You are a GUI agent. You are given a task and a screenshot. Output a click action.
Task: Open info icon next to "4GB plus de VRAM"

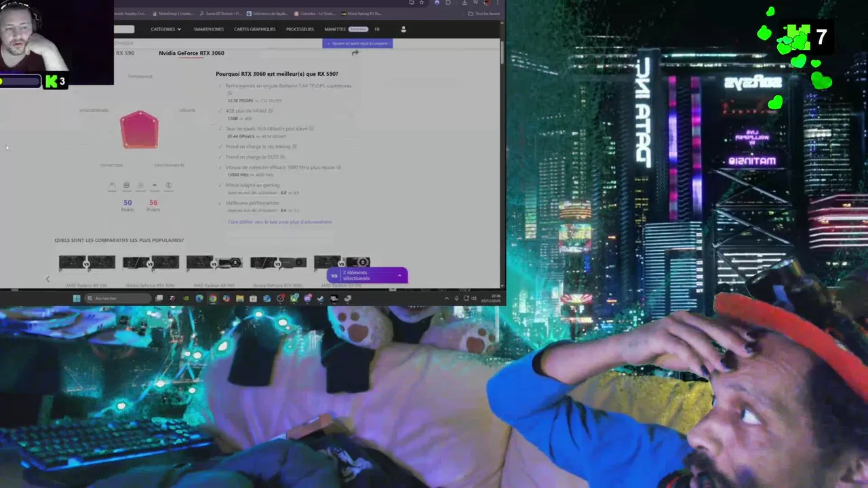point(271,110)
